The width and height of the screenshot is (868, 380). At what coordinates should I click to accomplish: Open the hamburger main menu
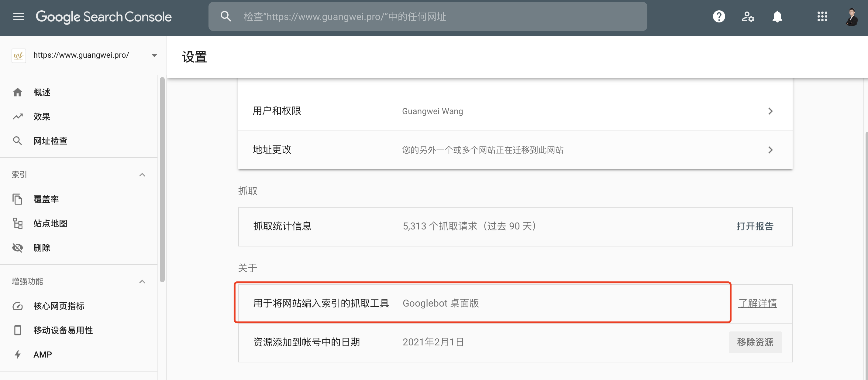tap(19, 16)
